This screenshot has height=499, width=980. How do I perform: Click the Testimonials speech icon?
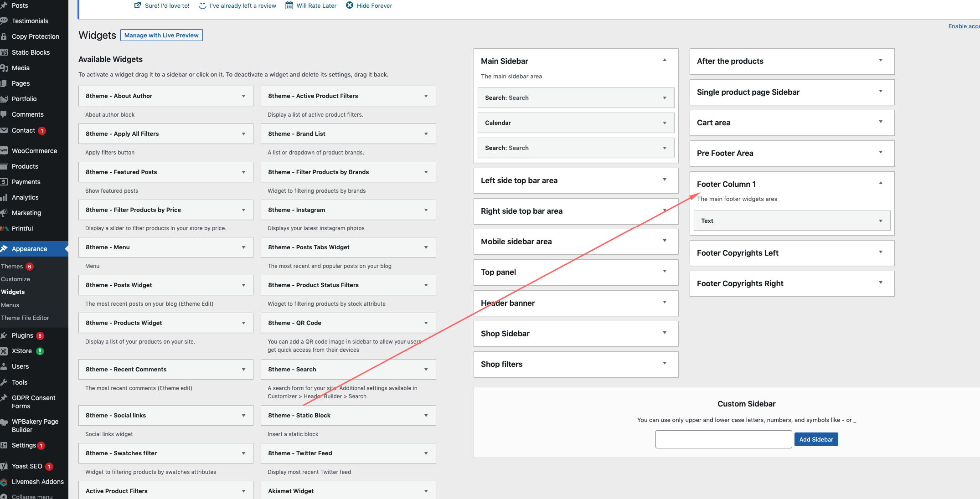[x=4, y=21]
